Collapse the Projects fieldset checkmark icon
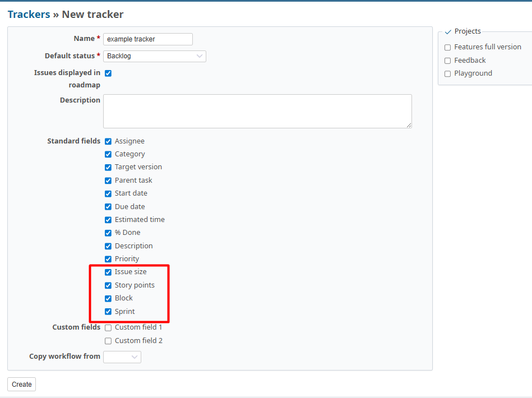Screen dimensions: 532x398 click(448, 32)
